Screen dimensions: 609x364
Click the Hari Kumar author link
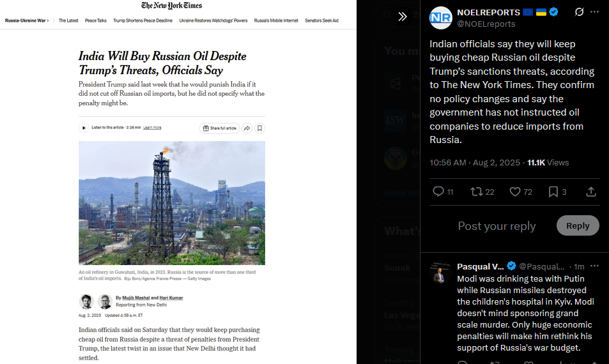tap(171, 298)
